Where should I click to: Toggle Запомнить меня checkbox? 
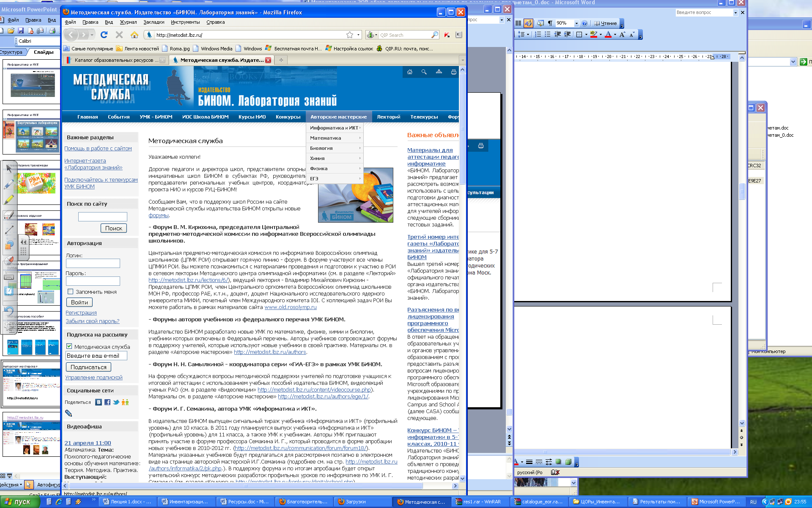click(71, 292)
